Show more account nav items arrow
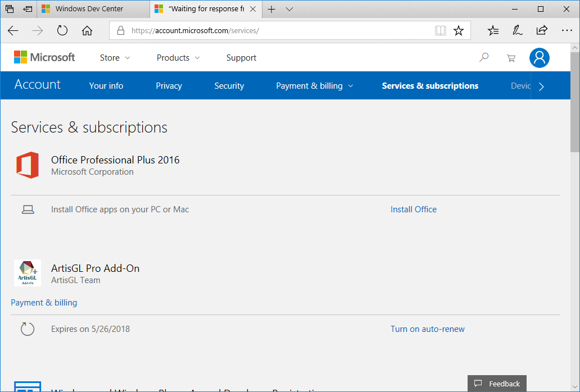The width and height of the screenshot is (580, 392). tap(542, 86)
